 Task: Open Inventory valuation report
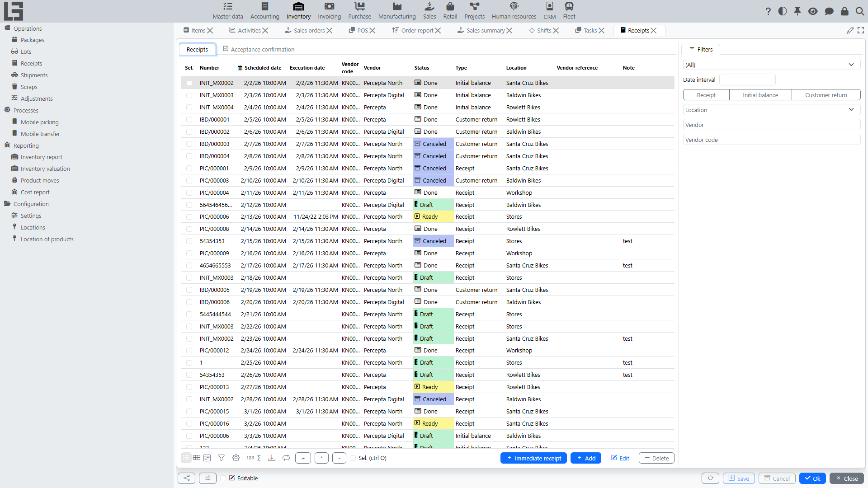(x=45, y=169)
